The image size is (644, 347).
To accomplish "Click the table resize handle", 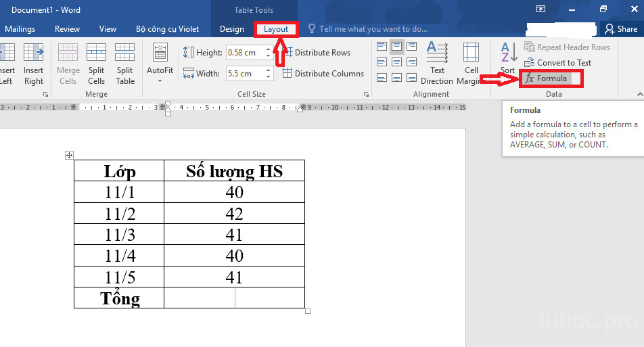I will (x=308, y=311).
